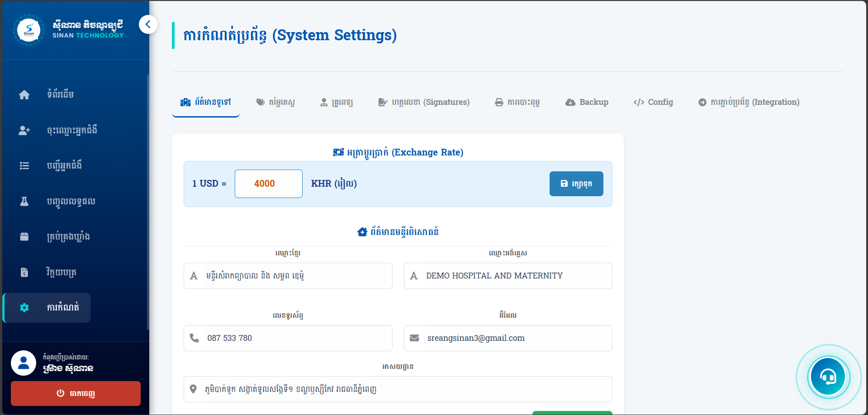Click the settings gear icon in sidebar
The image size is (868, 415).
click(x=24, y=308)
